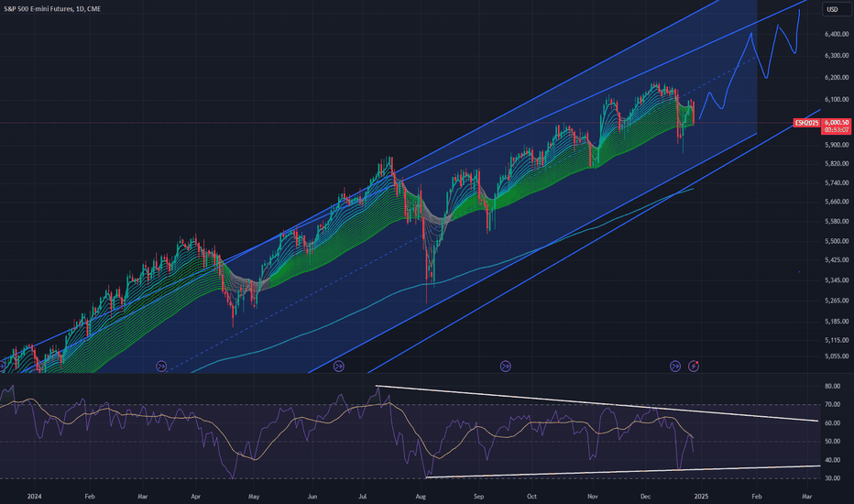Click the 5,580.00 price axis label
Screen dimensions: 854x504
(x=837, y=221)
